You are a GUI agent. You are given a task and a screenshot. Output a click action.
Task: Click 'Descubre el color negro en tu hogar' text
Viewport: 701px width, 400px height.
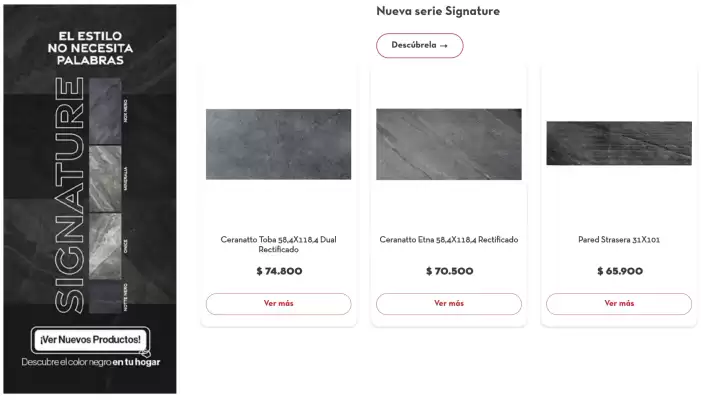tap(90, 362)
